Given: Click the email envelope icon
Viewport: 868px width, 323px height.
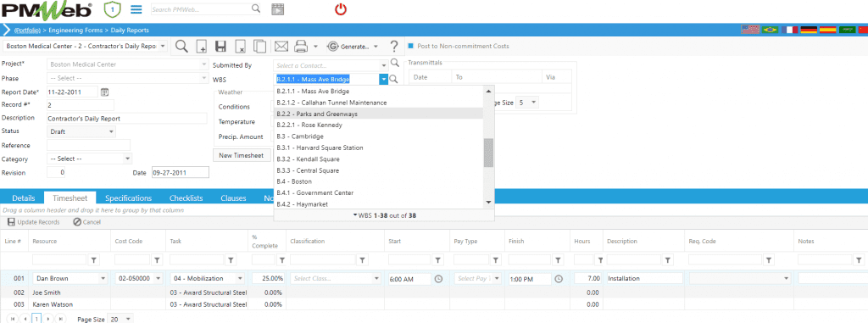Looking at the screenshot, I should (281, 47).
